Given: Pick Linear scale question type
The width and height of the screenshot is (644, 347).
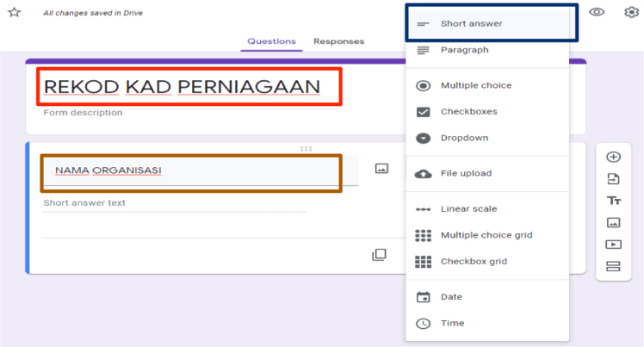Looking at the screenshot, I should click(x=468, y=208).
